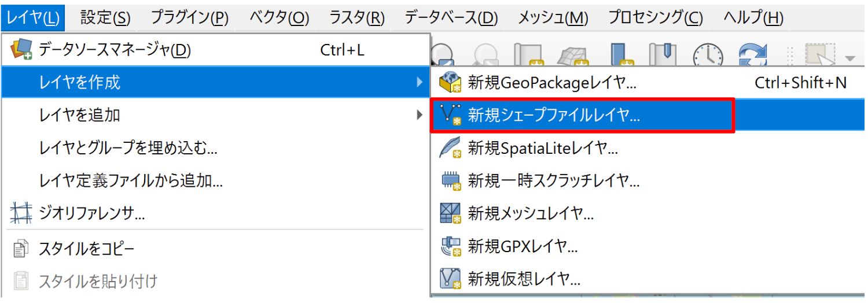Select the レイヤを追加 menu entry
The height and width of the screenshot is (303, 868).
pos(216,114)
